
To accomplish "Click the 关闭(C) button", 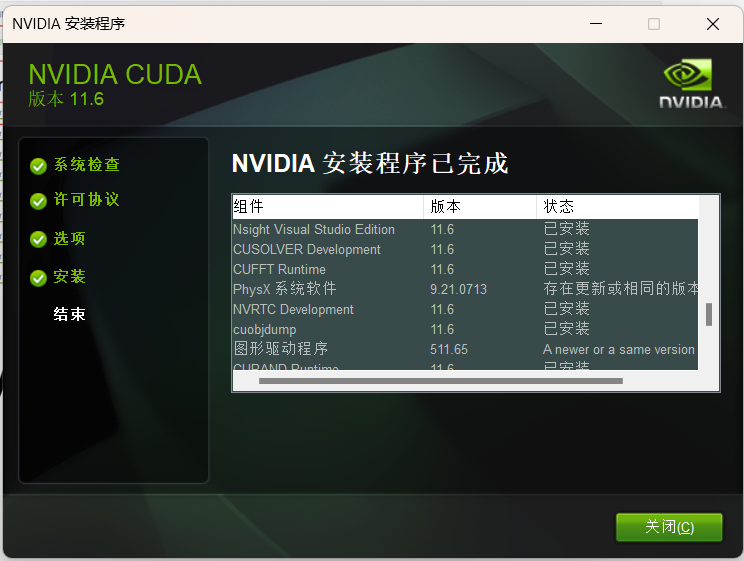I will click(x=669, y=527).
